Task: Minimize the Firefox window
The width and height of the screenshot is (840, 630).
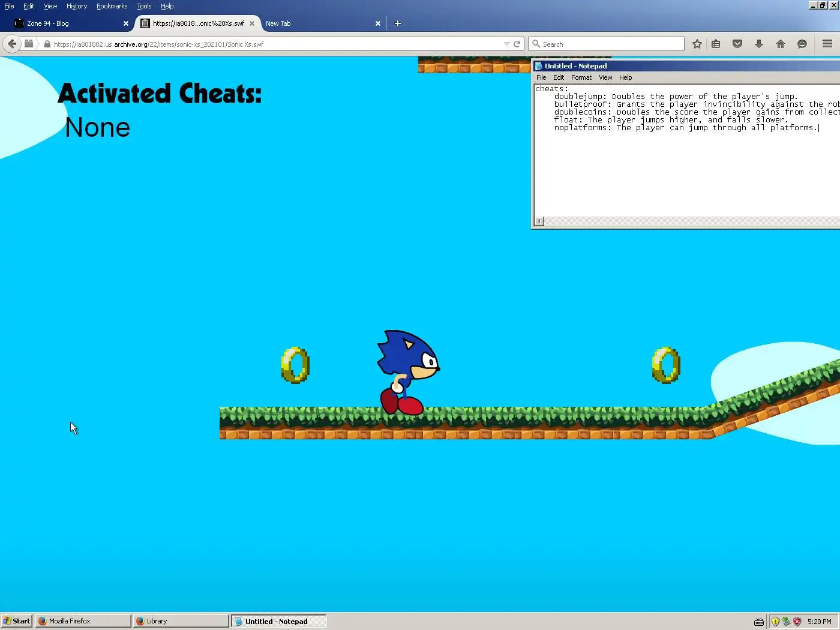Action: pyautogui.click(x=813, y=5)
